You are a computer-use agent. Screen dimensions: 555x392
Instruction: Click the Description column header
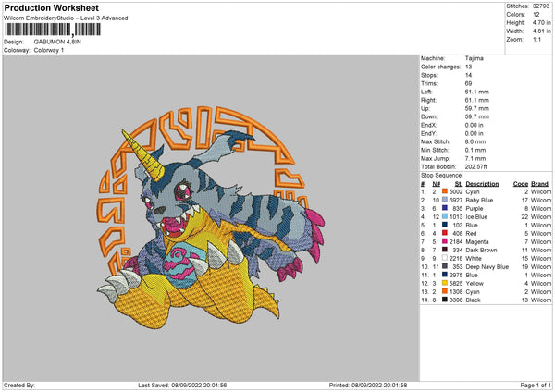click(482, 184)
